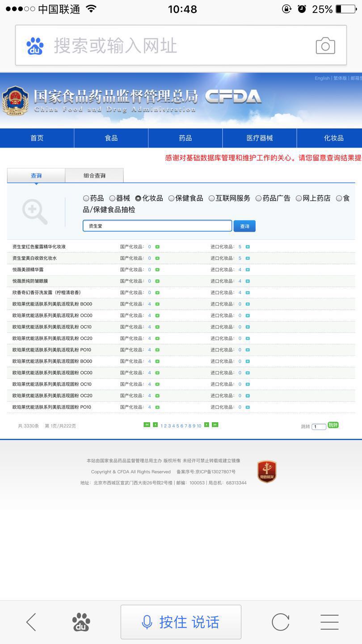
Task: Open the browser hamburger menu
Action: pos(329,622)
